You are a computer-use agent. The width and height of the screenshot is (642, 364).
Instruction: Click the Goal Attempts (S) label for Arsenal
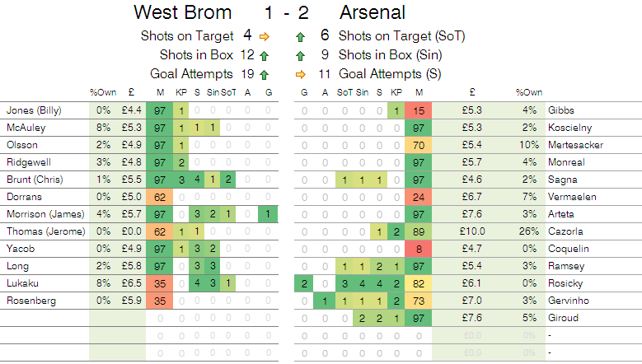389,73
